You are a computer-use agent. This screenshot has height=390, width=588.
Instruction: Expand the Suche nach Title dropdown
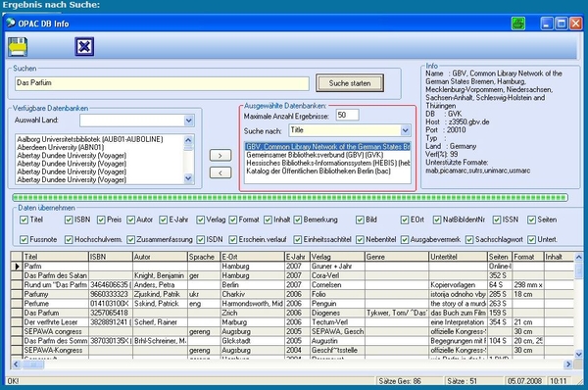click(x=405, y=130)
